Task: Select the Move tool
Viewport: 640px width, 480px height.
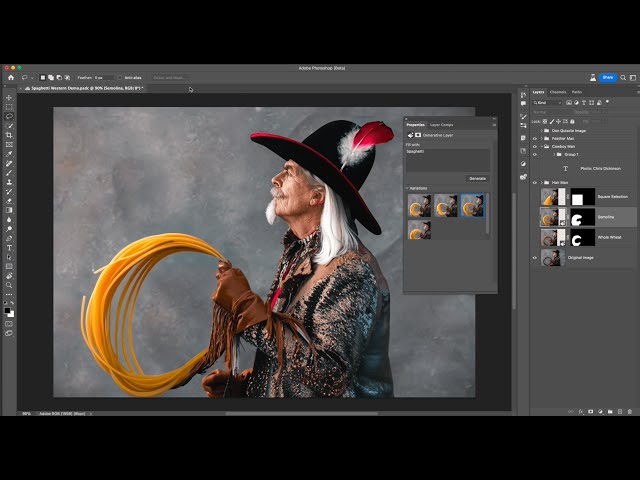Action: (9, 98)
